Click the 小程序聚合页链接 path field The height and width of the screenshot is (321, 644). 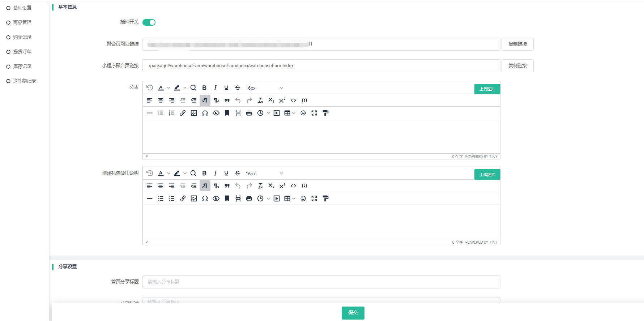tap(321, 66)
